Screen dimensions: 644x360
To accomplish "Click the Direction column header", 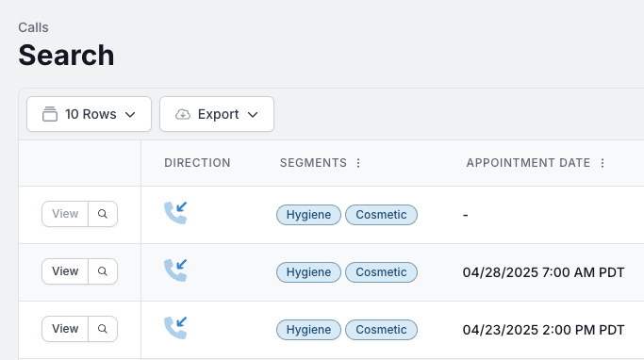I will (197, 163).
